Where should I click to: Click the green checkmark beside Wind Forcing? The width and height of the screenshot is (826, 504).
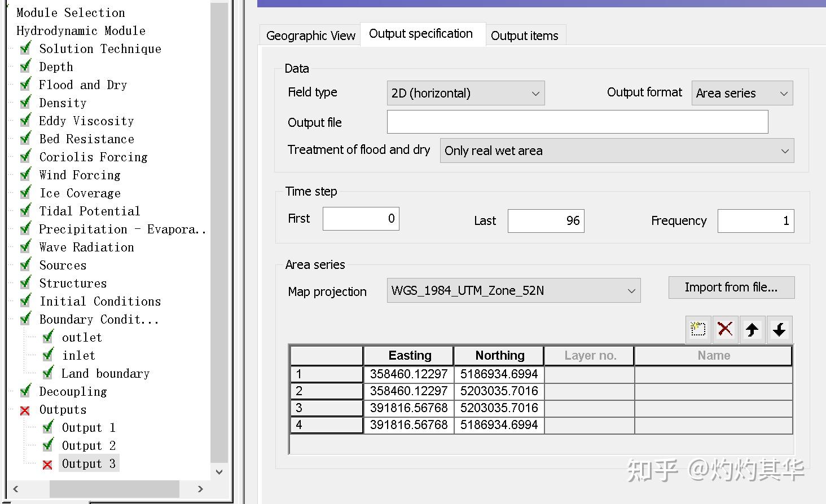(25, 175)
